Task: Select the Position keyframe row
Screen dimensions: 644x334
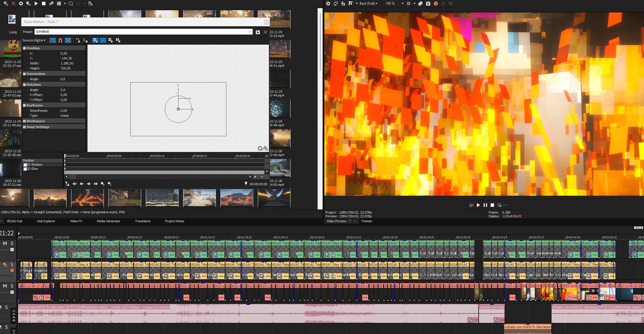Action: click(x=42, y=161)
